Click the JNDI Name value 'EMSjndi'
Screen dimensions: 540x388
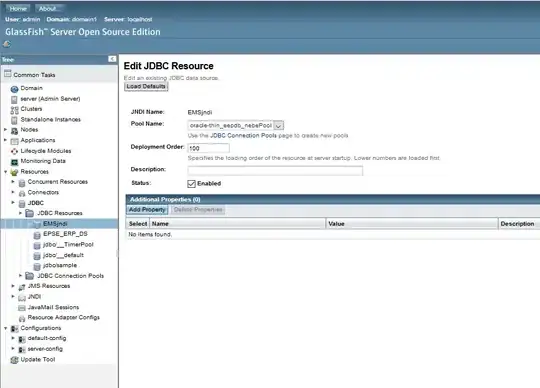point(200,112)
